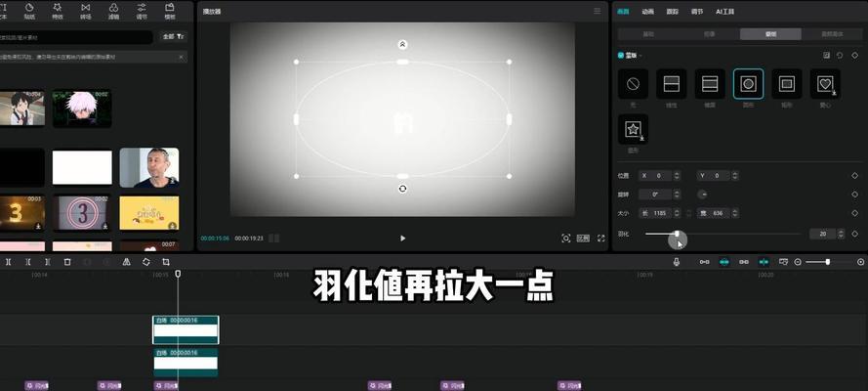Click the 长 length stepper arrows
868x391 pixels.
[677, 213]
